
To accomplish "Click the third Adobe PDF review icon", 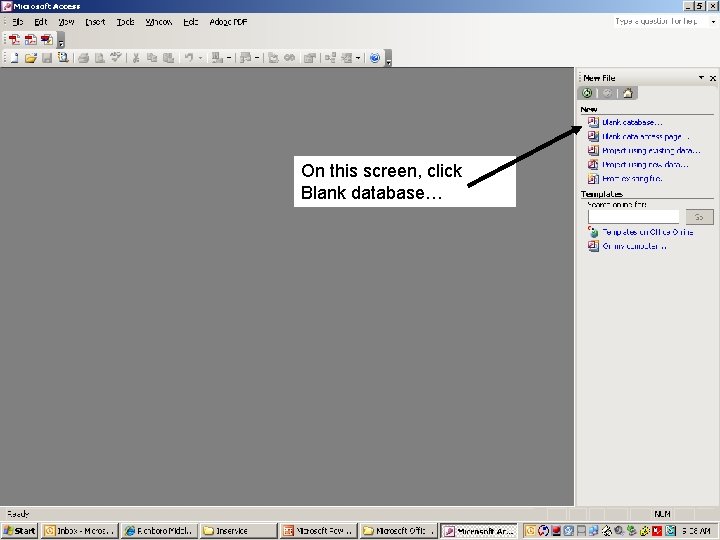I will (x=47, y=39).
